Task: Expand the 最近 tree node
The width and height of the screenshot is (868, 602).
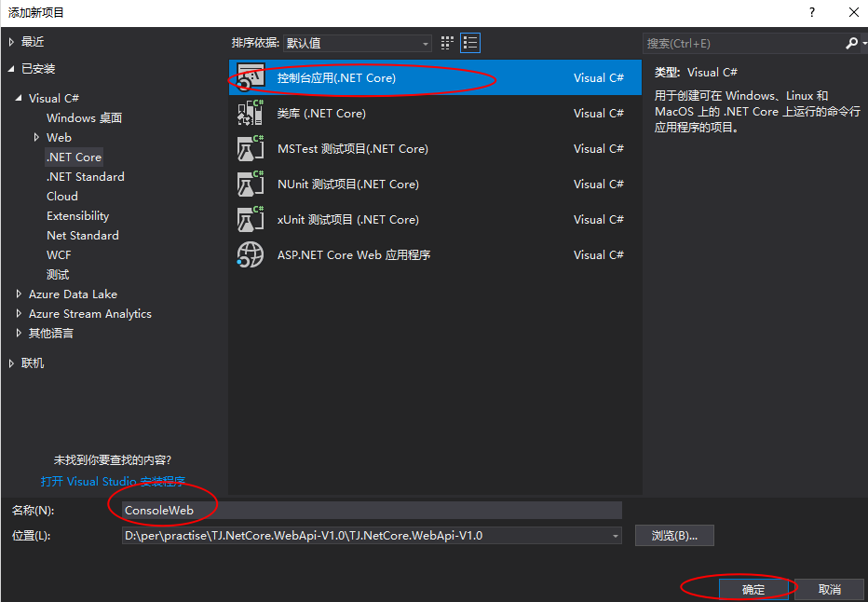Action: (11, 42)
